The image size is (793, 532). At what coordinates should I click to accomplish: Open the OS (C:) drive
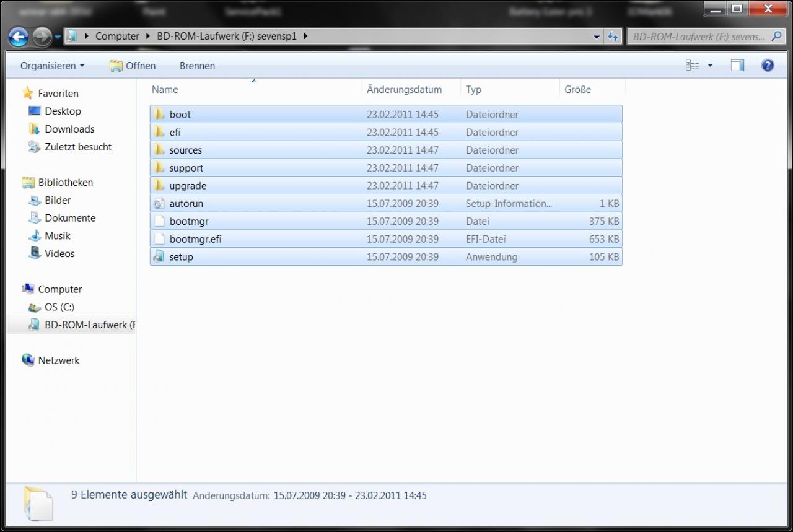click(x=59, y=307)
